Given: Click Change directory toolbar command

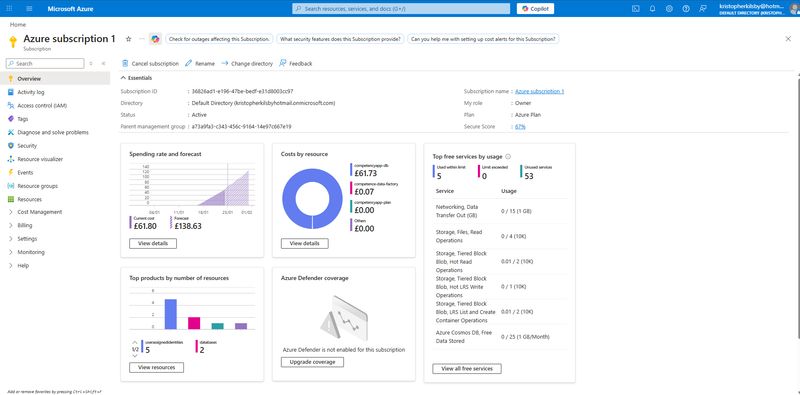Looking at the screenshot, I should tap(247, 63).
